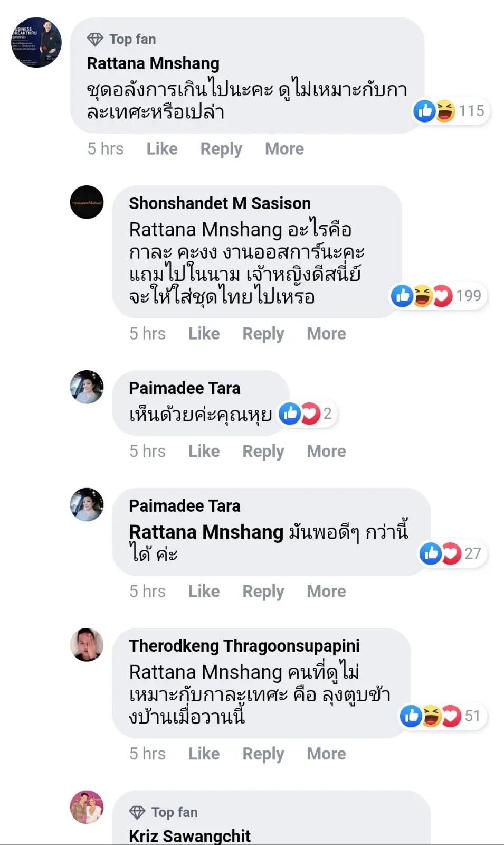Open Kriz Sawangchit's profile picture
Screen dimensions: 504x845
(x=87, y=807)
